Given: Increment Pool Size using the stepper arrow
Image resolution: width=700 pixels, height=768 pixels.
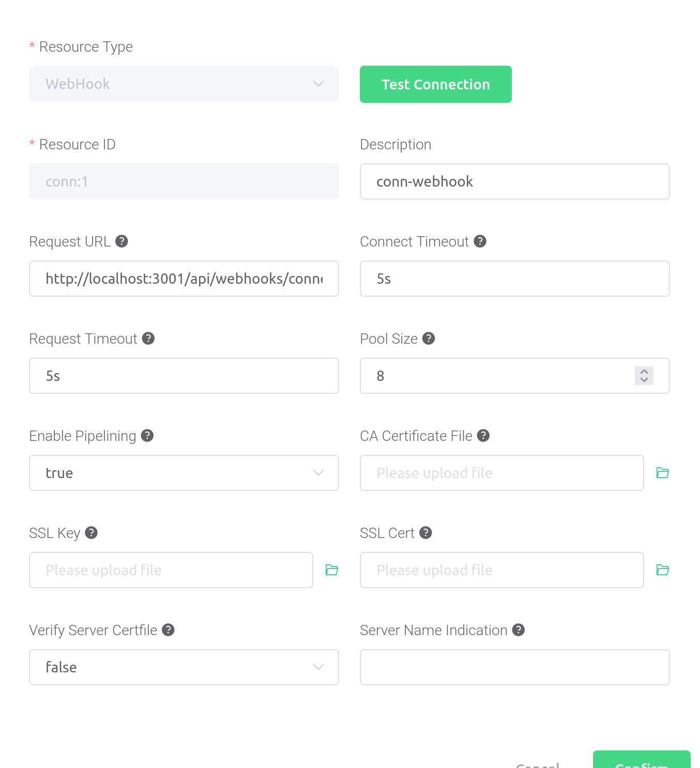Looking at the screenshot, I should pos(644,372).
